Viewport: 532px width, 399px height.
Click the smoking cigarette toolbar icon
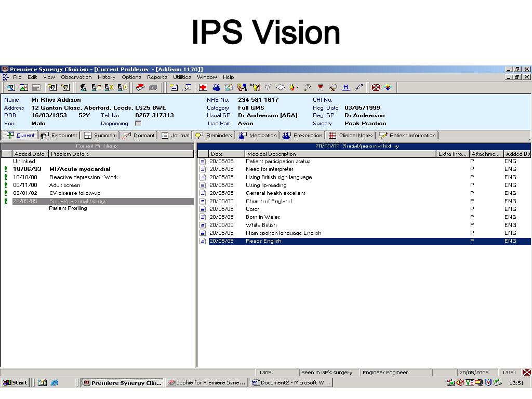pos(307,87)
